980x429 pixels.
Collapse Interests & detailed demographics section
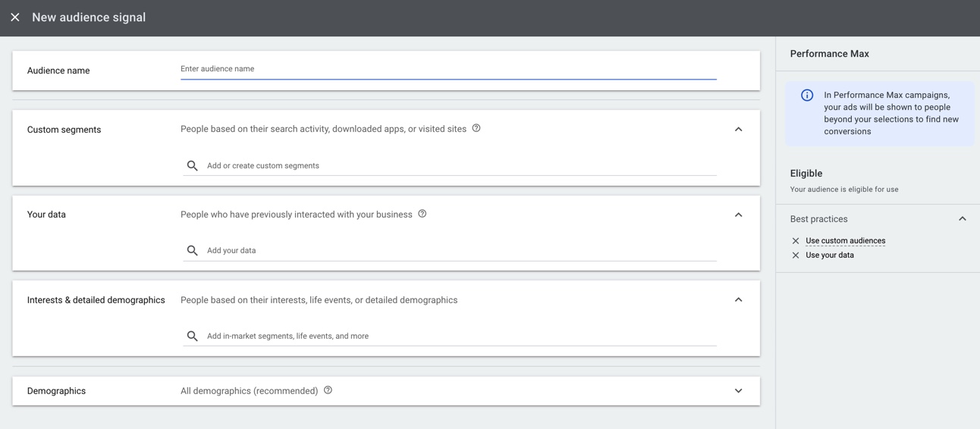pyautogui.click(x=738, y=300)
